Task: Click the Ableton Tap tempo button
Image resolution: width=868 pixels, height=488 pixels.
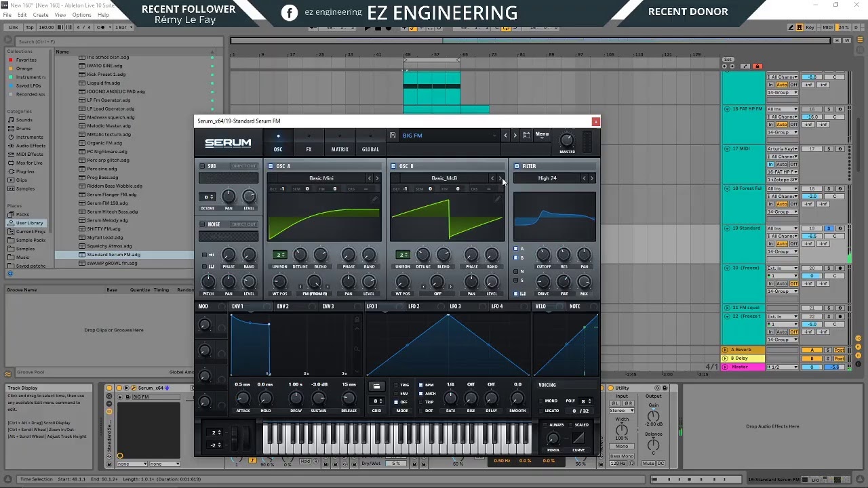Action: (29, 28)
